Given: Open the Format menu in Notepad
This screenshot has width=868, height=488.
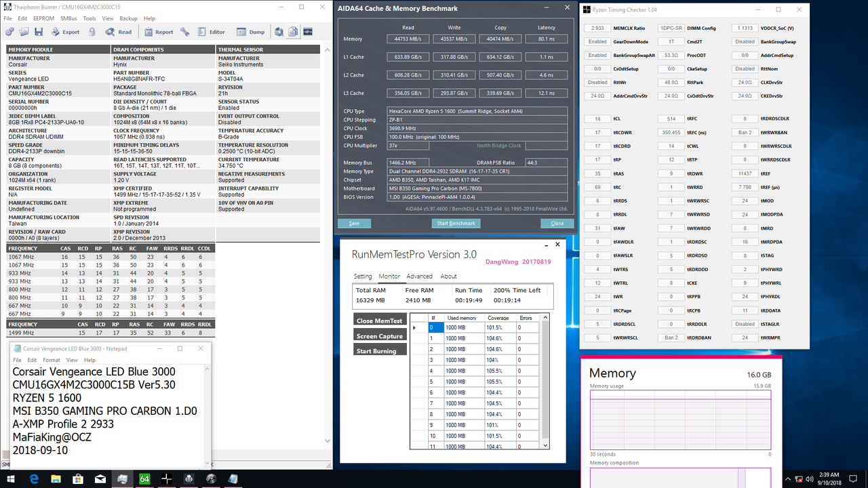Looking at the screenshot, I should (52, 360).
